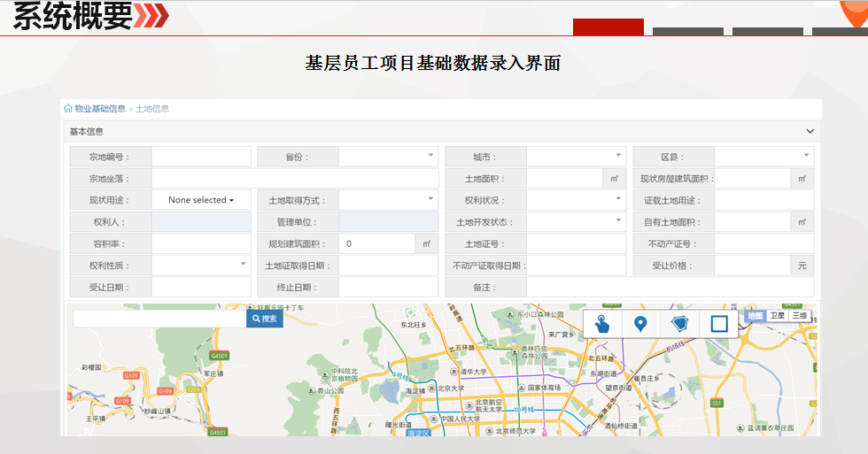Switch map to 地图 standard view
Viewport: 868px width, 454px height.
point(755,316)
